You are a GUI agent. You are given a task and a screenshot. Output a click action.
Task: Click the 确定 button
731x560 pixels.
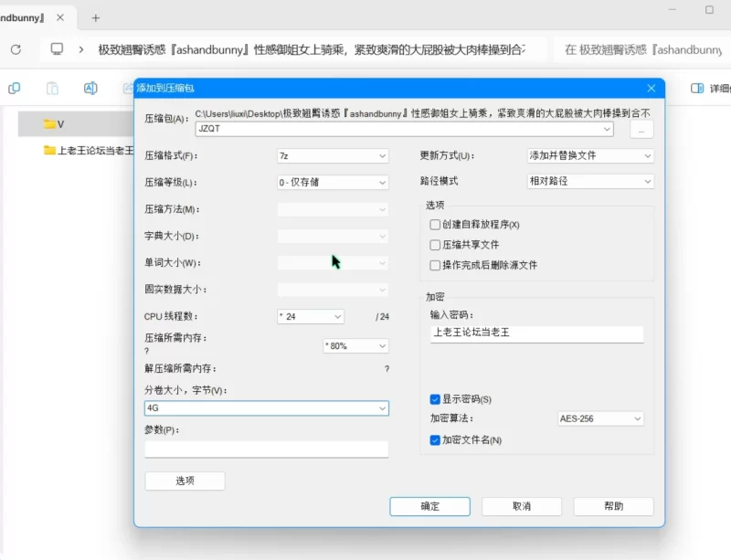[429, 506]
